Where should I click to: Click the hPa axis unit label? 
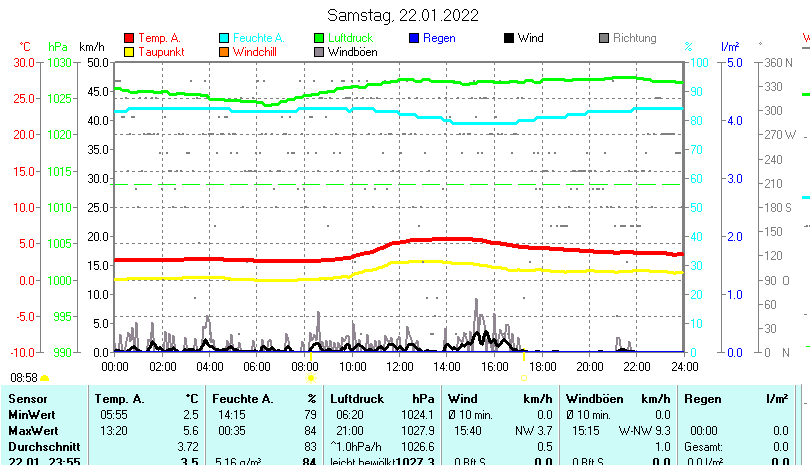58,47
